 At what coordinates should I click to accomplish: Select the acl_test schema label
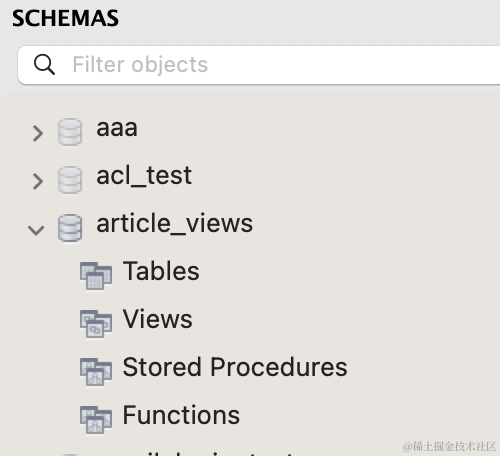pos(144,176)
